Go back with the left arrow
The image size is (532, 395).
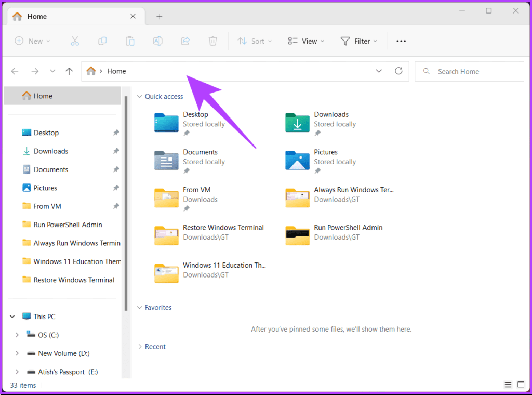click(15, 71)
